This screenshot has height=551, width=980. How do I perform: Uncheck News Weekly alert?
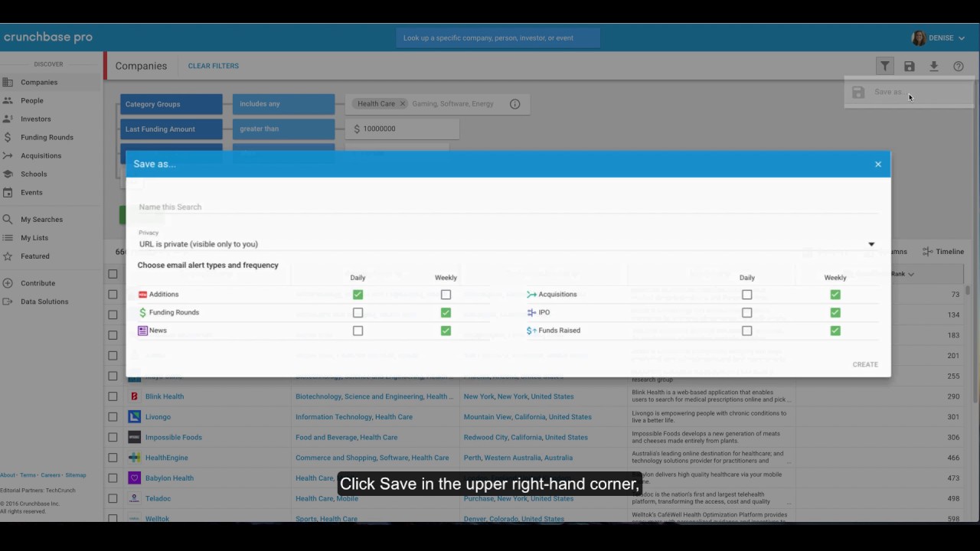tap(446, 331)
